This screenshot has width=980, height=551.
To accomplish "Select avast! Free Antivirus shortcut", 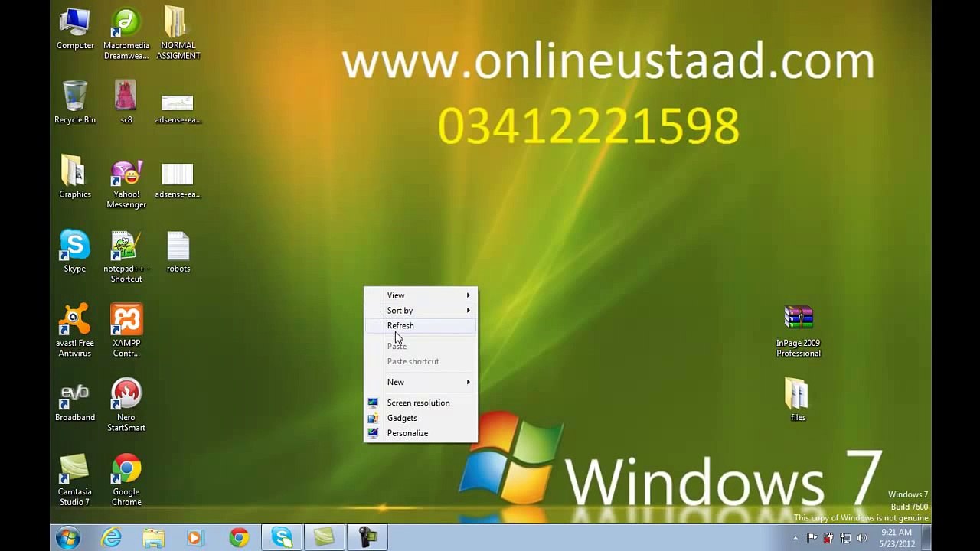I will pos(75,331).
